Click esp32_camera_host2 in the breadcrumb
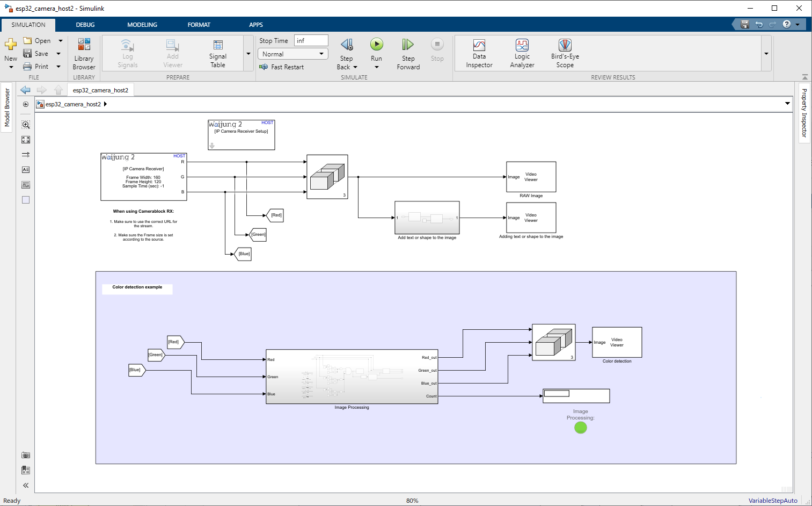The height and width of the screenshot is (506, 812). (x=73, y=104)
